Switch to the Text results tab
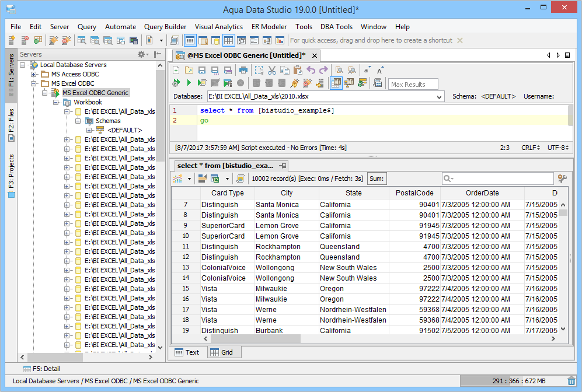This screenshot has width=582, height=392. coord(187,352)
